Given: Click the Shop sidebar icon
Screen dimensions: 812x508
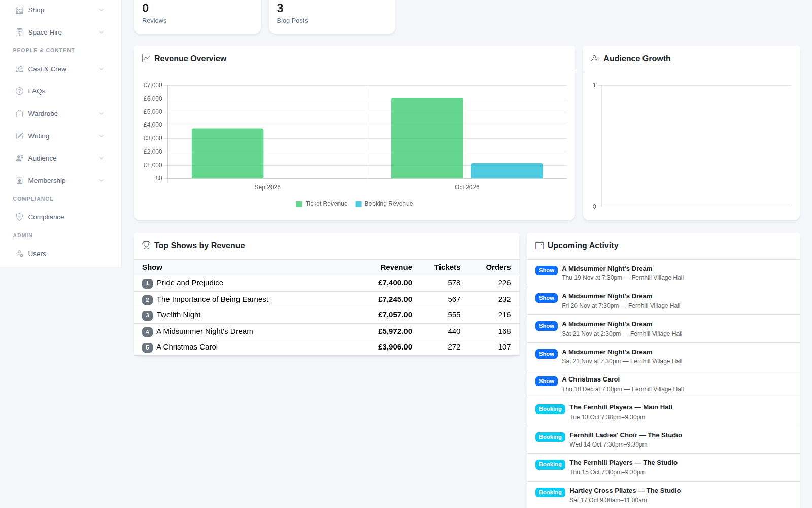Looking at the screenshot, I should pos(19,10).
